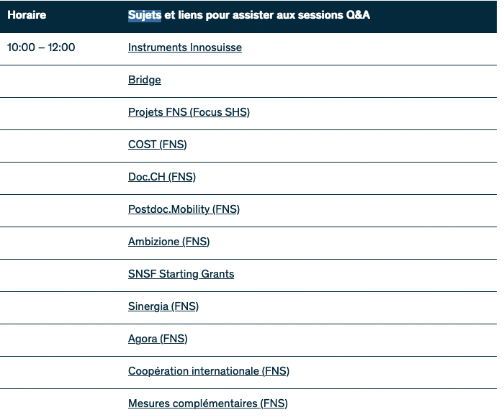Screen dimensions: 504x420
Task: Follow the Mesures complémentaires (FNS) link
Action: (x=207, y=403)
